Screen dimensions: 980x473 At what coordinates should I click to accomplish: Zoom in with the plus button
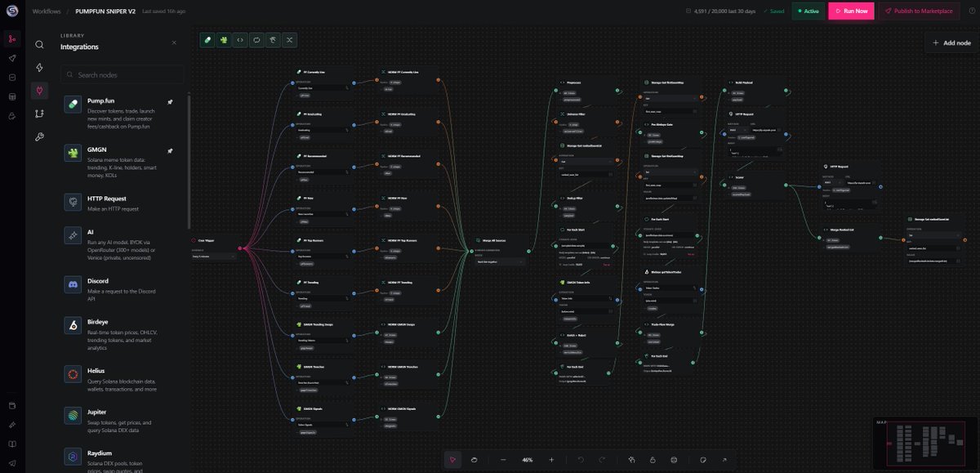pos(551,460)
